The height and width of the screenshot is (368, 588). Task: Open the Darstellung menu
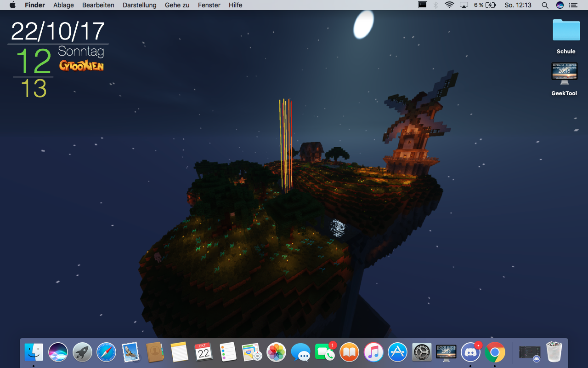[140, 5]
